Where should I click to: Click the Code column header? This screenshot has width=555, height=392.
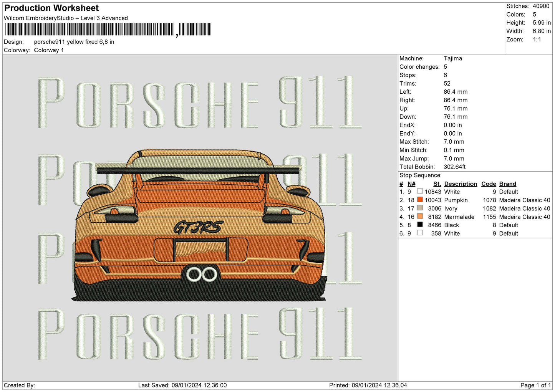(x=489, y=184)
